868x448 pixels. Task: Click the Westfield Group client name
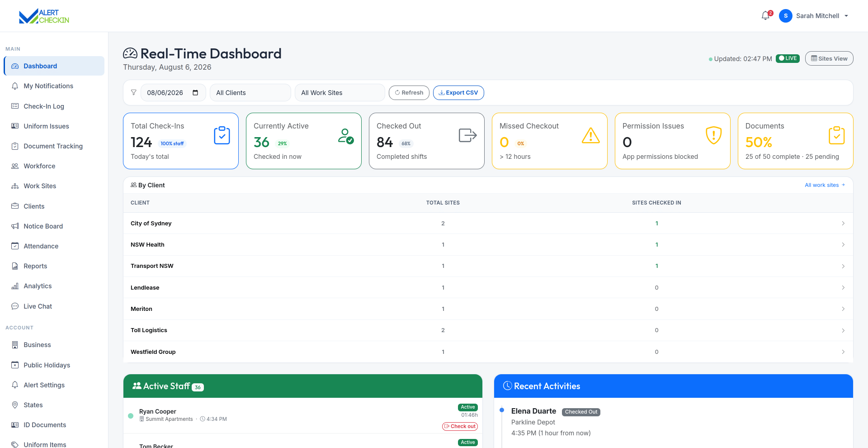[x=153, y=352]
